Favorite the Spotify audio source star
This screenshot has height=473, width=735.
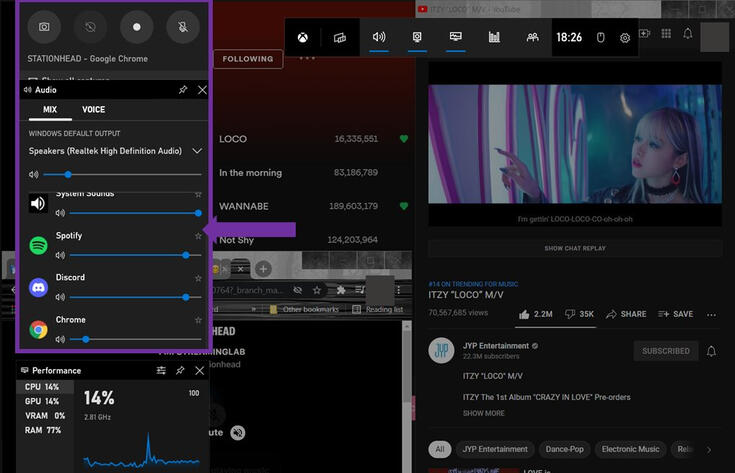[x=198, y=236]
